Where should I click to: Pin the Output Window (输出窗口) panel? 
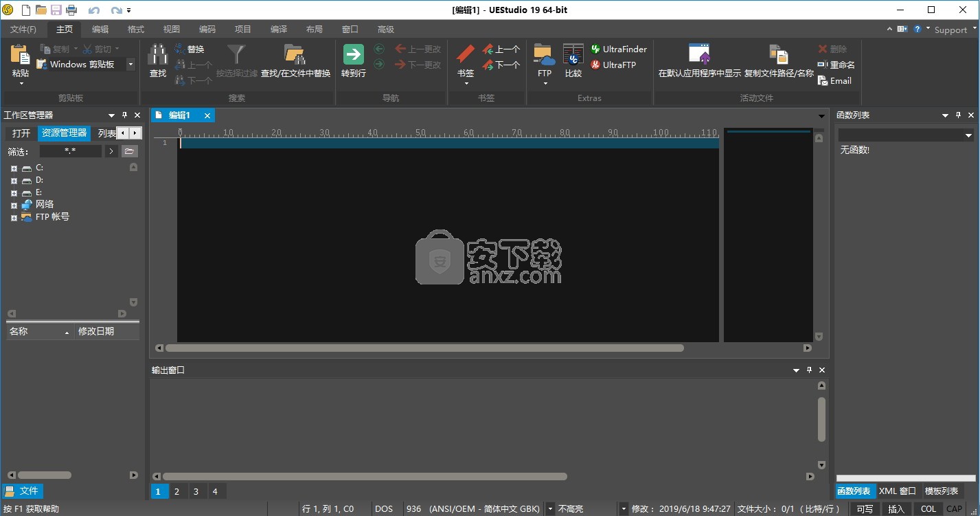(x=809, y=370)
